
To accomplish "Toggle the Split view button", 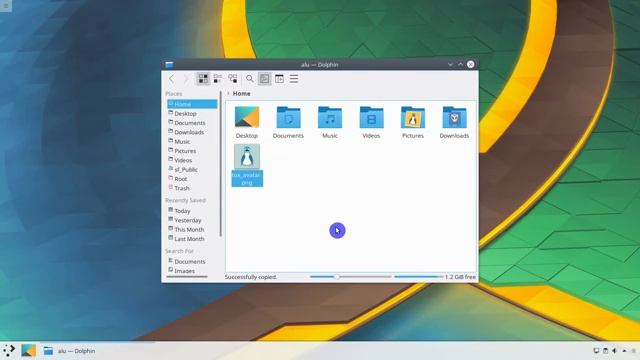I will click(x=279, y=79).
